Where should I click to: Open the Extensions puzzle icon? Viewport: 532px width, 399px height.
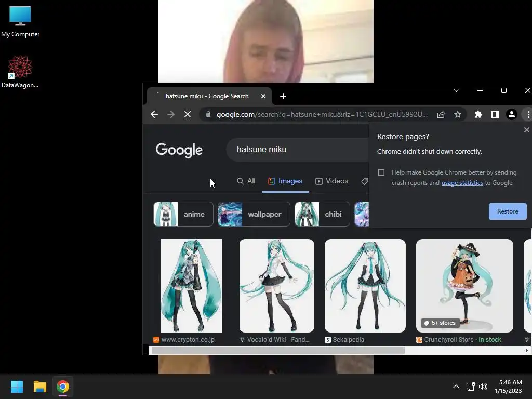(x=478, y=115)
